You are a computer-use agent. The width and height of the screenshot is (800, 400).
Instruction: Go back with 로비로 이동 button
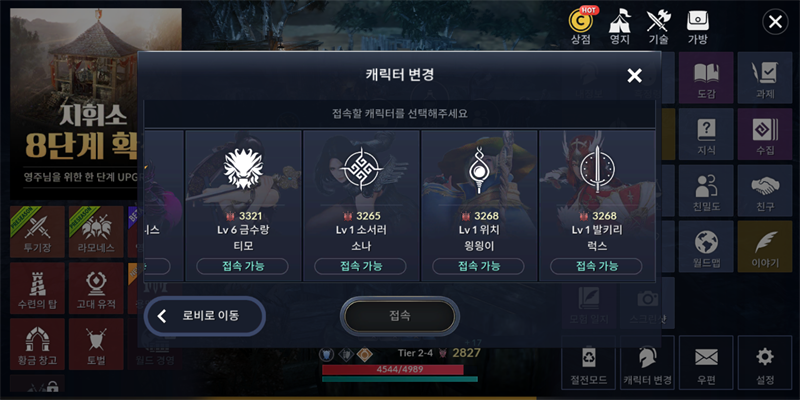pos(205,316)
